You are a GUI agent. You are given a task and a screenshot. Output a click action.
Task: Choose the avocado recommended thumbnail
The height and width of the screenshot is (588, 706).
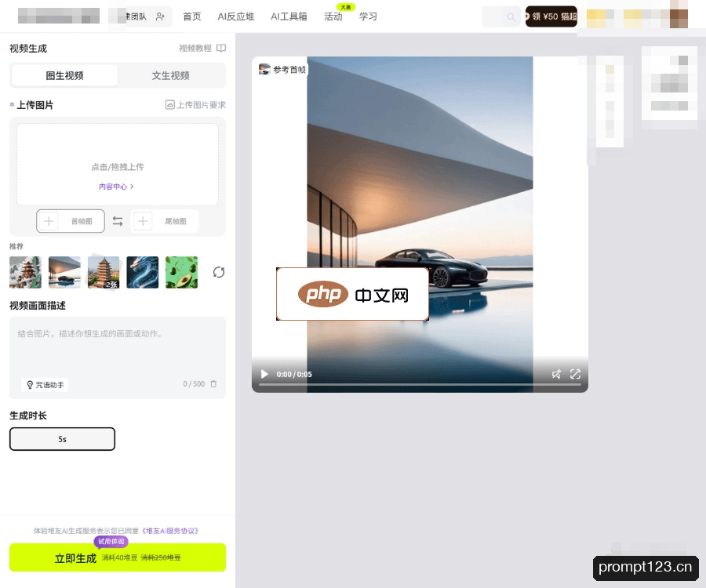181,272
